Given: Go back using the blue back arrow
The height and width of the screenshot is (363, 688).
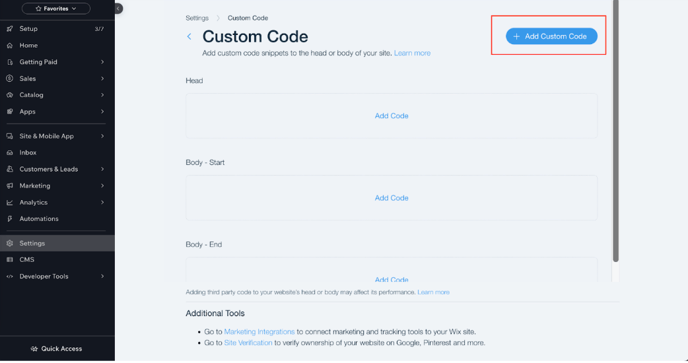Looking at the screenshot, I should 189,37.
